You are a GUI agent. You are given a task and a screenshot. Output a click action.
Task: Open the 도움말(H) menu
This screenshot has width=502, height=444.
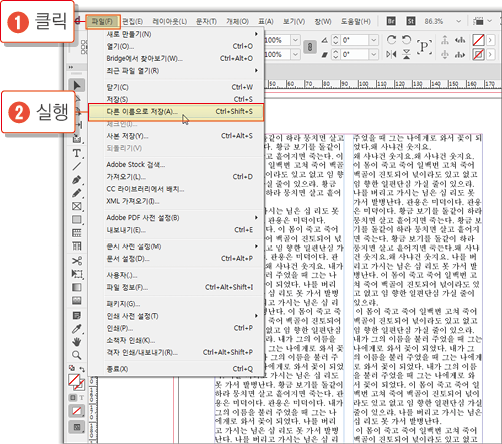coord(356,21)
